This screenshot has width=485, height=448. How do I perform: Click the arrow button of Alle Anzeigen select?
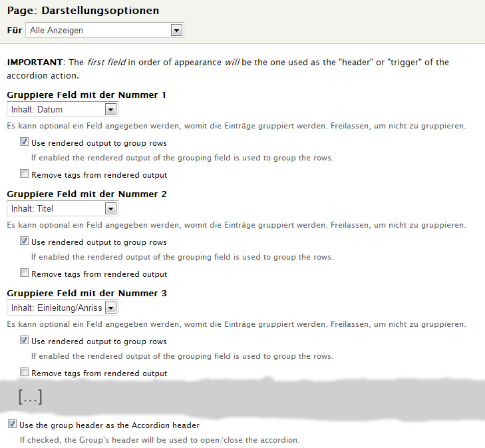(176, 30)
